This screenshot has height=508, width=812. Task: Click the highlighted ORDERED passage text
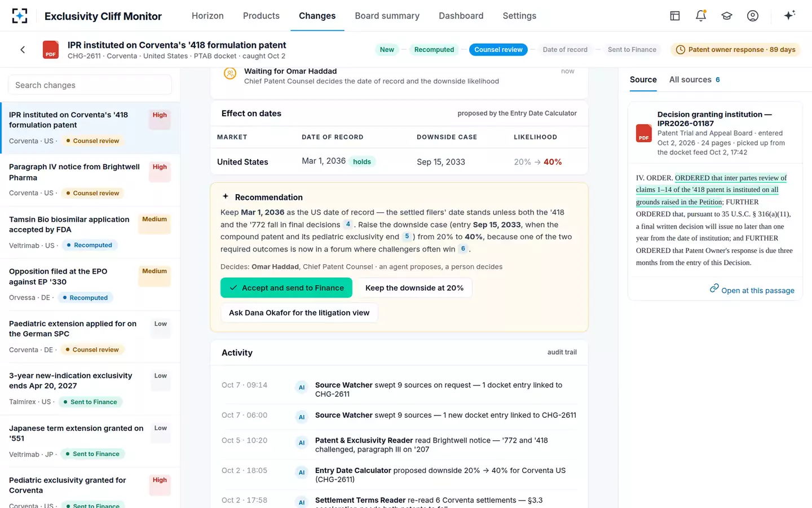coord(711,190)
